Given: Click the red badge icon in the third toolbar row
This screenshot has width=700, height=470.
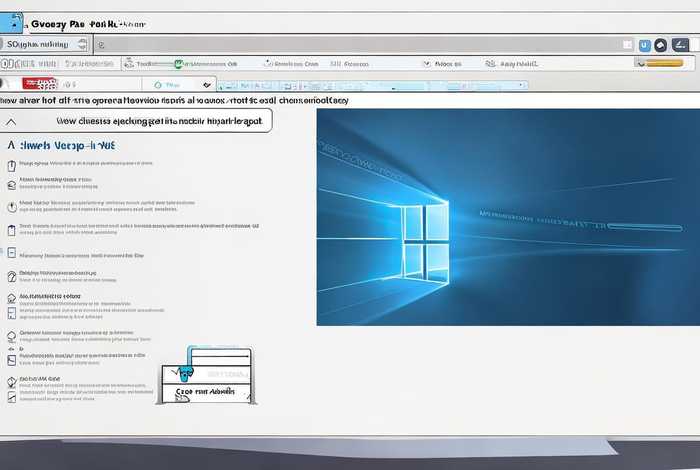Looking at the screenshot, I should 40,83.
